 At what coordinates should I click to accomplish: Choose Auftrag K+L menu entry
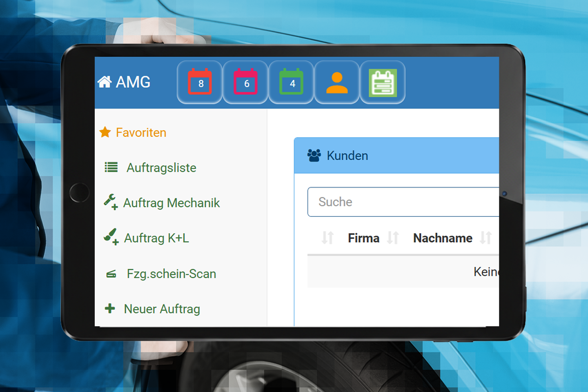click(156, 238)
